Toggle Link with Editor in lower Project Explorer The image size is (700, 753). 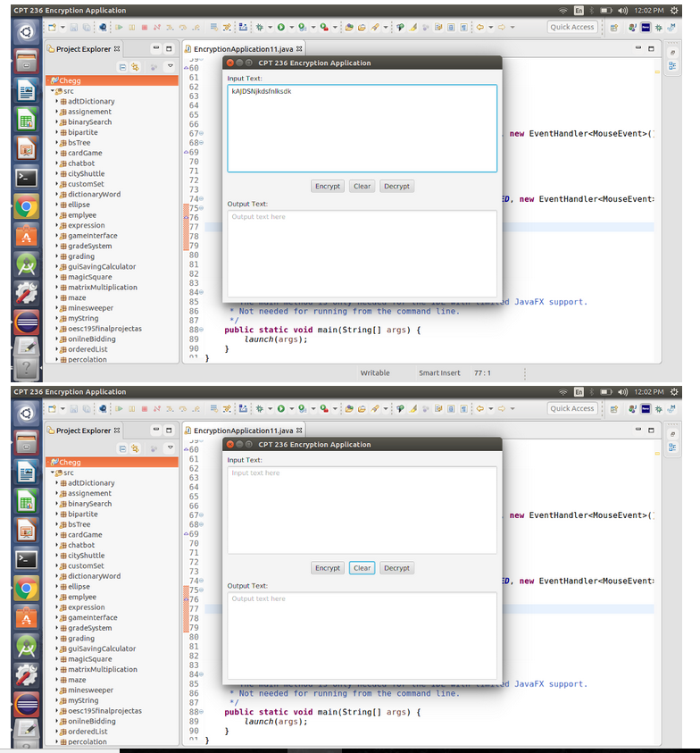coord(136,448)
